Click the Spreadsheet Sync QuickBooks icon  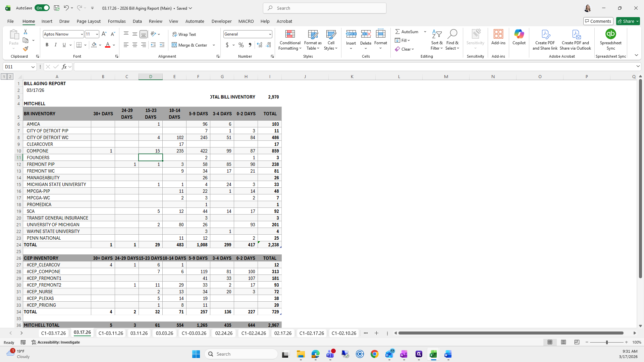(x=610, y=34)
